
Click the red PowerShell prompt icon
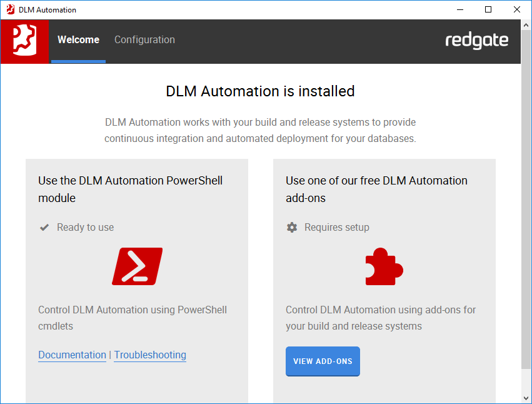pos(137,266)
